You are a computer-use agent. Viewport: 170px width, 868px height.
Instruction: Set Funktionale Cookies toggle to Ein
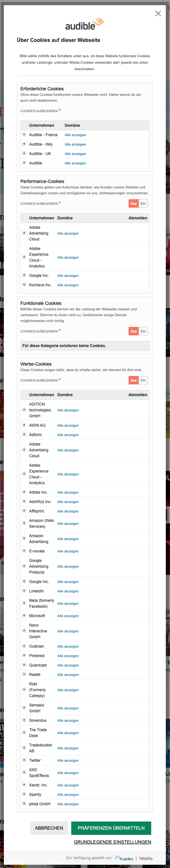[x=143, y=331]
